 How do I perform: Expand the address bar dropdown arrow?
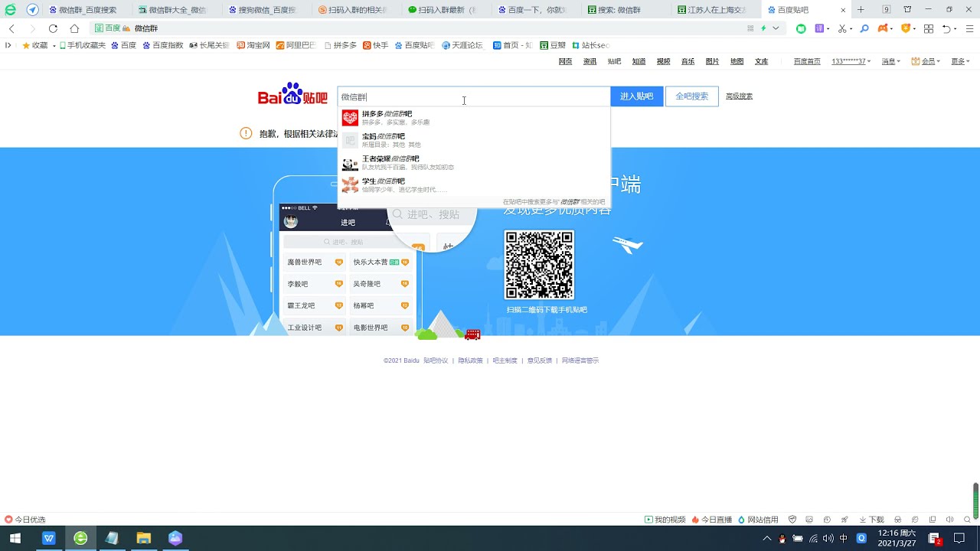click(x=776, y=28)
